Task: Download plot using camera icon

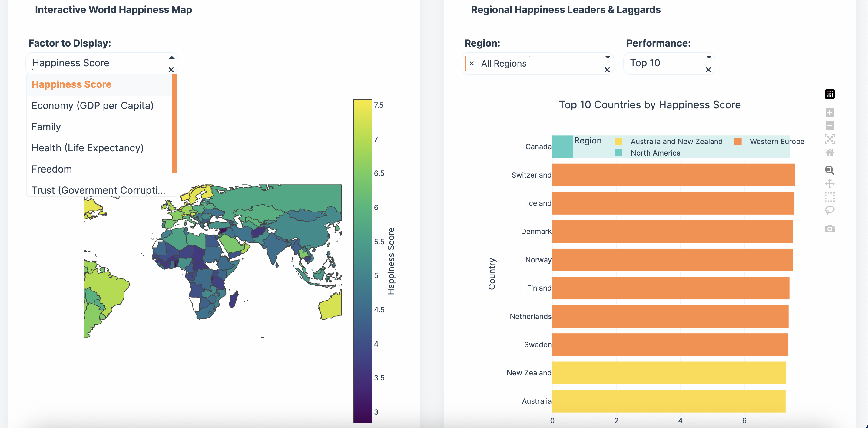Action: (x=830, y=229)
